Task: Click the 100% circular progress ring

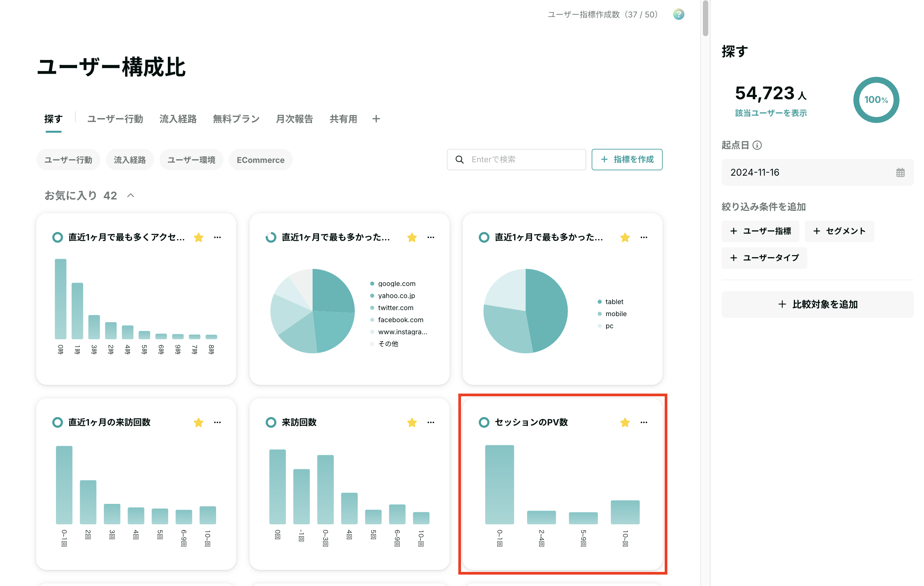Action: (x=876, y=100)
